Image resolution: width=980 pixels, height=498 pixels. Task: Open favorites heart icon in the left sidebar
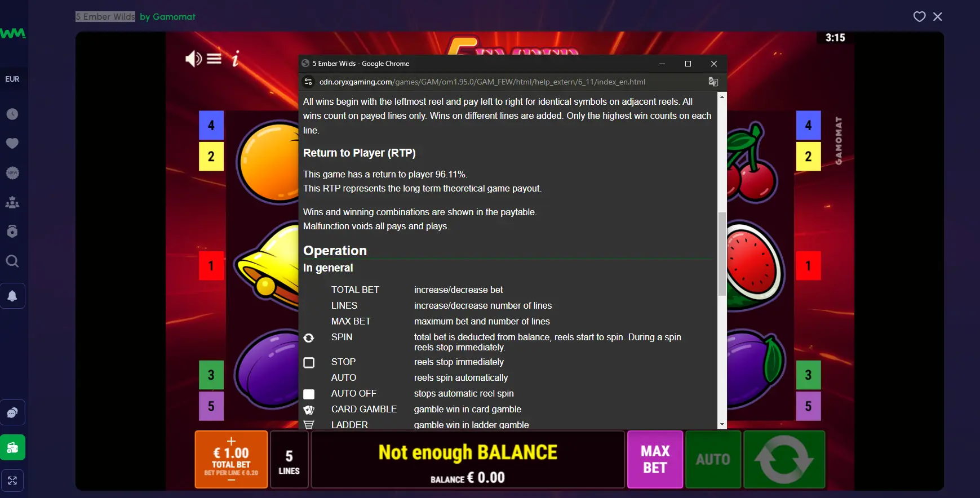click(12, 144)
